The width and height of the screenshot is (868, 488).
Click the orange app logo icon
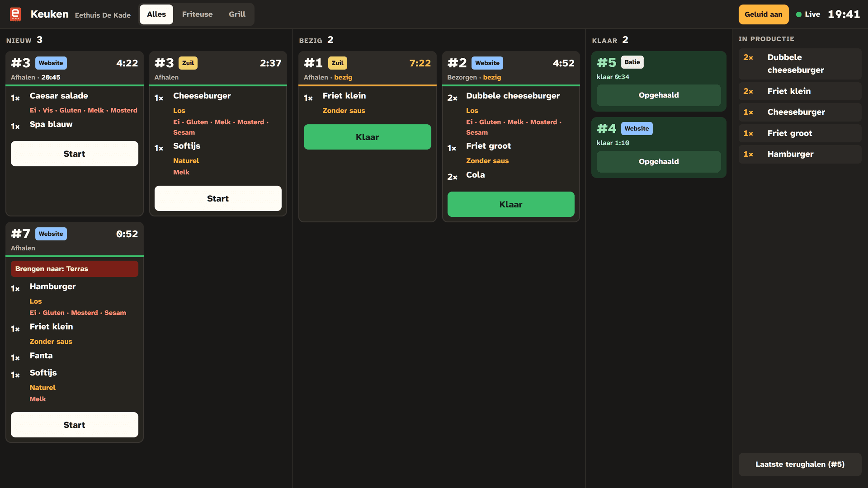coord(15,14)
